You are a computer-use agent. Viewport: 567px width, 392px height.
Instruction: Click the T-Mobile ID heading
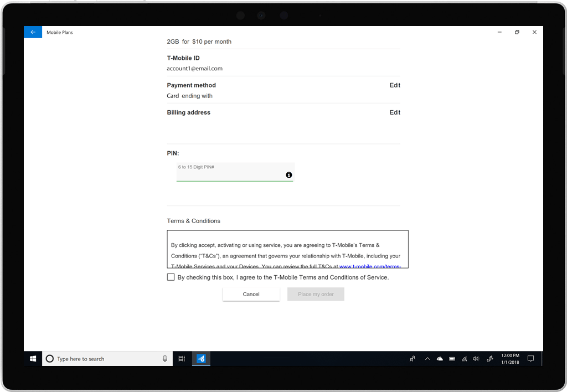(x=183, y=58)
